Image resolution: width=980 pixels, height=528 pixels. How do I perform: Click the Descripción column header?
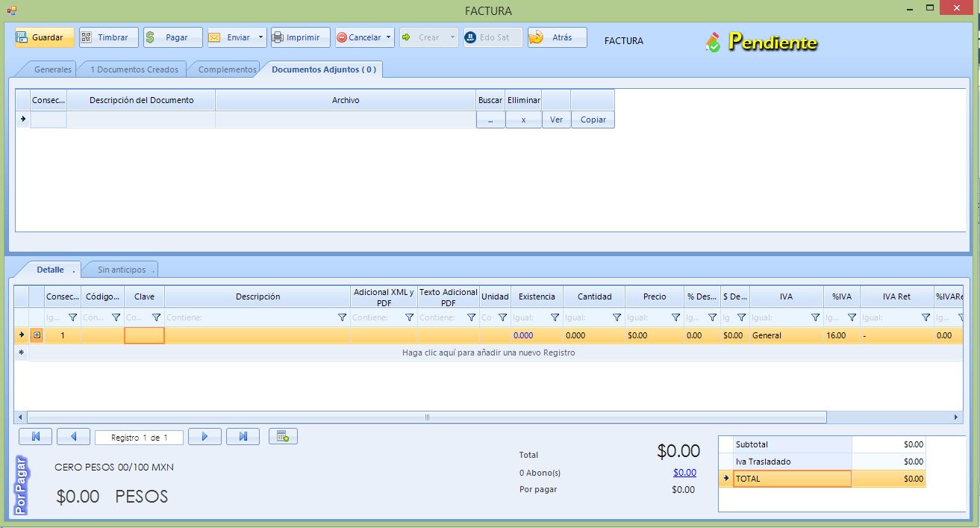click(x=258, y=296)
